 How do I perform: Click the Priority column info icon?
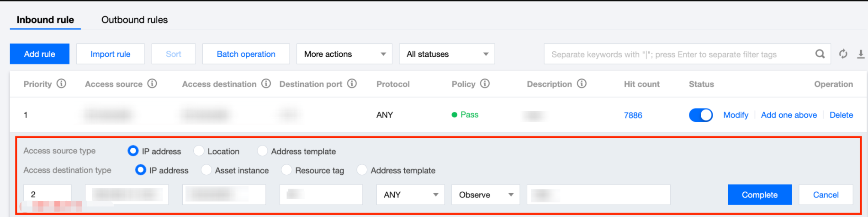point(61,84)
